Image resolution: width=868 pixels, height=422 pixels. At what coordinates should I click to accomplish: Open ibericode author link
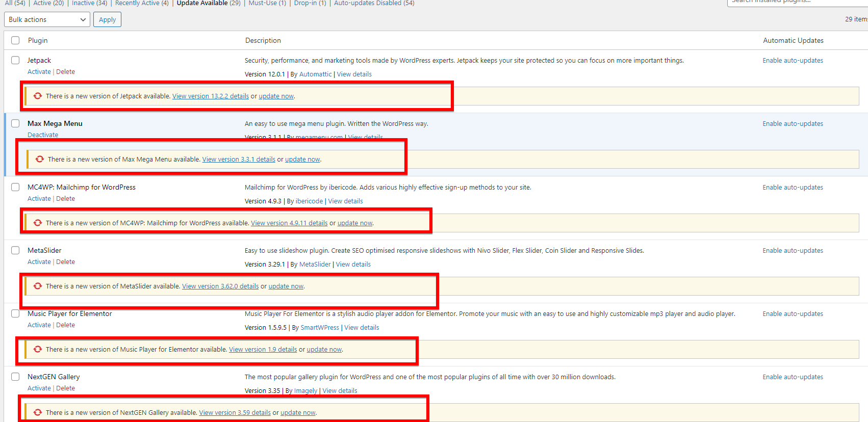[309, 201]
